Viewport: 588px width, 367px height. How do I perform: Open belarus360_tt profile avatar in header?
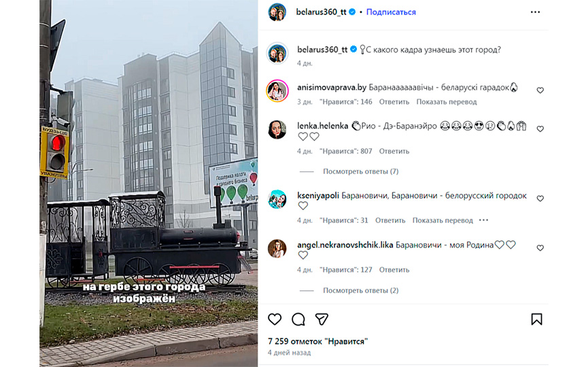pyautogui.click(x=277, y=12)
